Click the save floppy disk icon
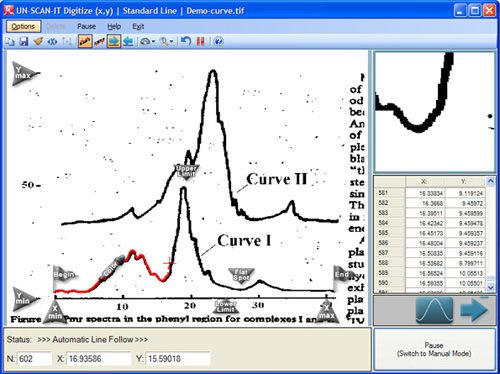This screenshot has height=374, width=500. pyautogui.click(x=24, y=42)
